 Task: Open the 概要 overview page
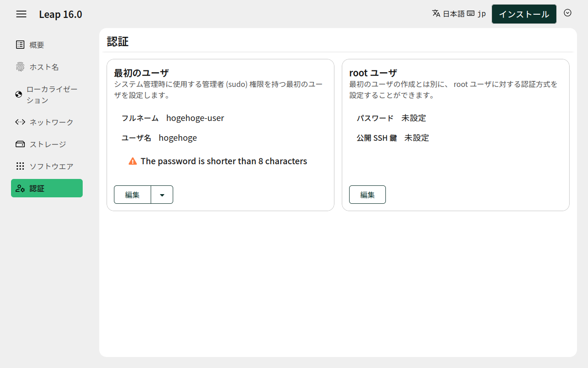click(x=47, y=45)
